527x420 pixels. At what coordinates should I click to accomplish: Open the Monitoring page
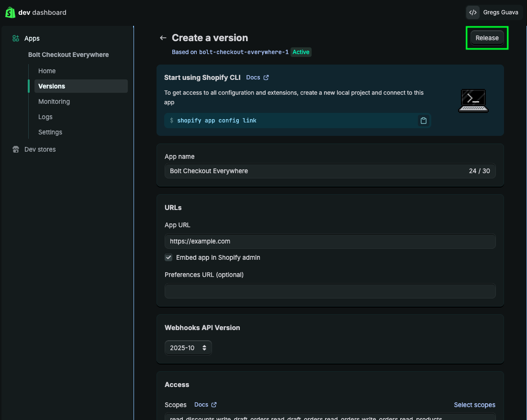tap(54, 101)
